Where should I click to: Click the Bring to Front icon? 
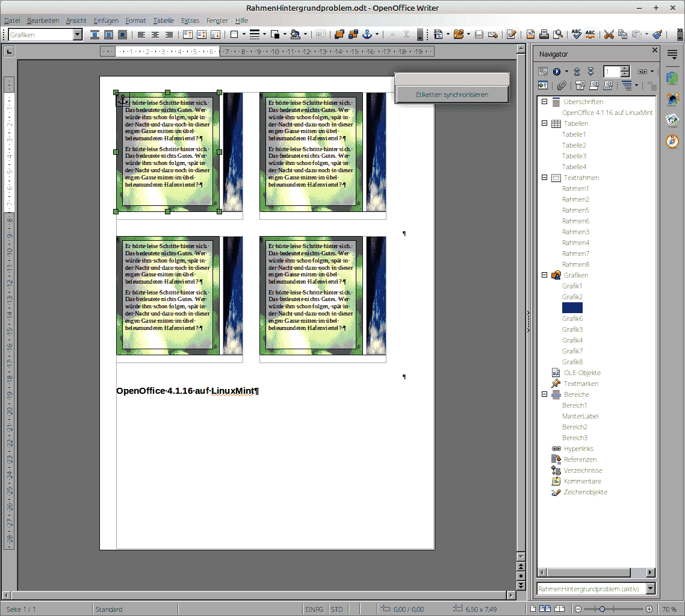(x=339, y=34)
